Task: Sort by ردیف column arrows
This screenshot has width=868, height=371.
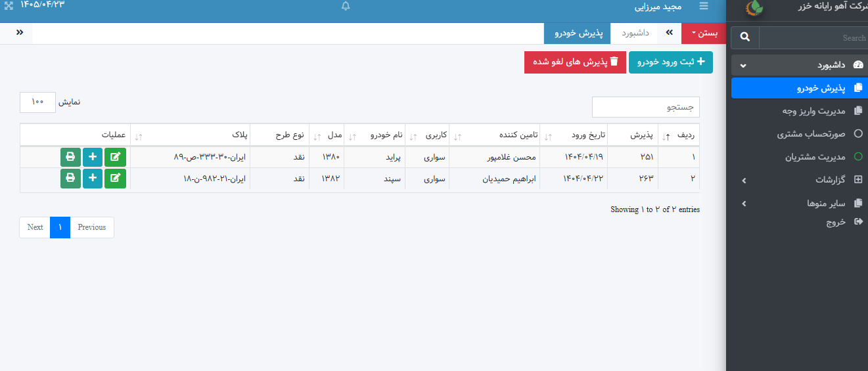Action: pyautogui.click(x=666, y=137)
